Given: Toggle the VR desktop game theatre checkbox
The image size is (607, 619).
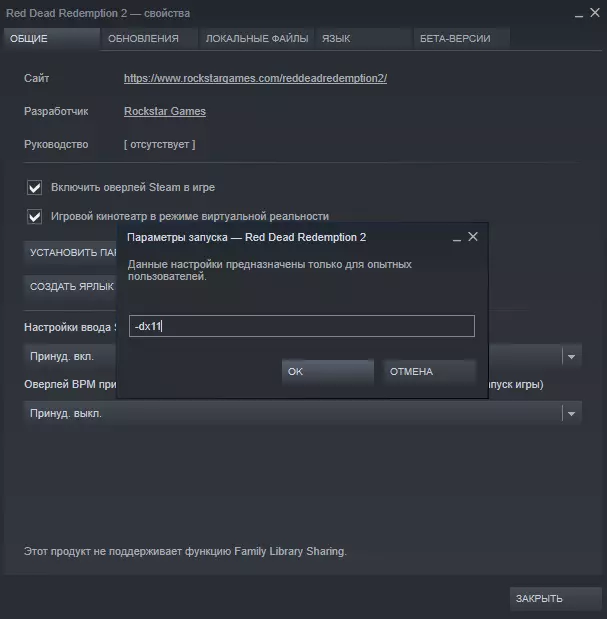Looking at the screenshot, I should (x=34, y=216).
